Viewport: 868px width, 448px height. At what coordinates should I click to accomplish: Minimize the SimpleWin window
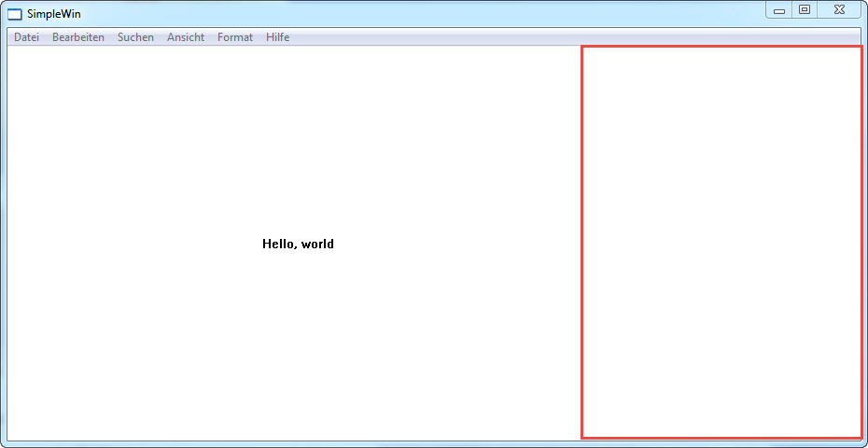coord(779,10)
